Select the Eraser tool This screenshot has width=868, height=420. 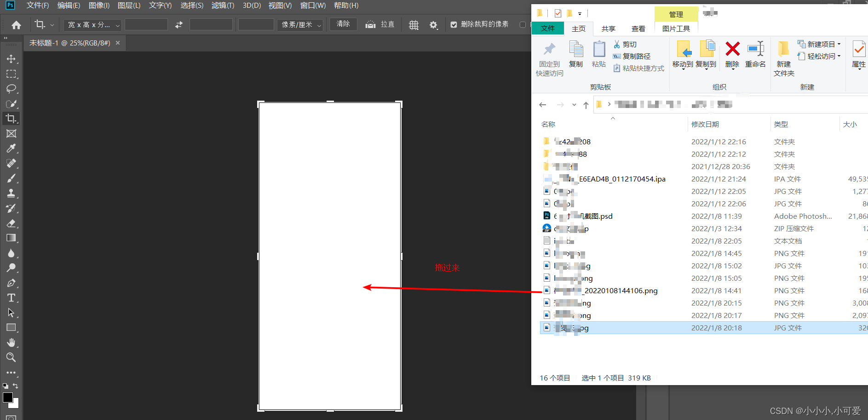click(x=11, y=223)
